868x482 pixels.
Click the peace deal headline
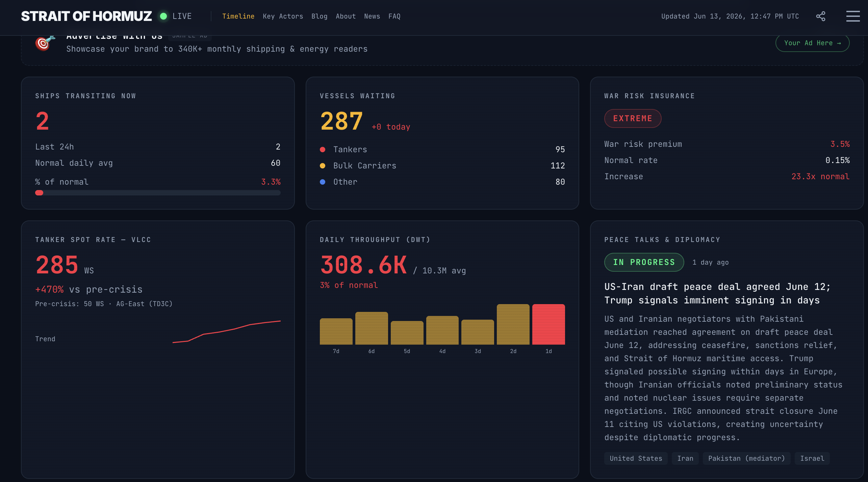(x=717, y=293)
